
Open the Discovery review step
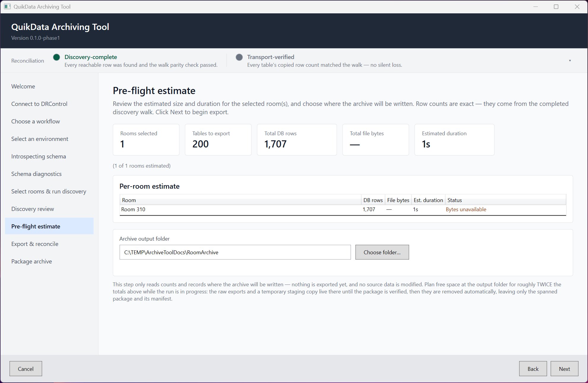click(49, 209)
